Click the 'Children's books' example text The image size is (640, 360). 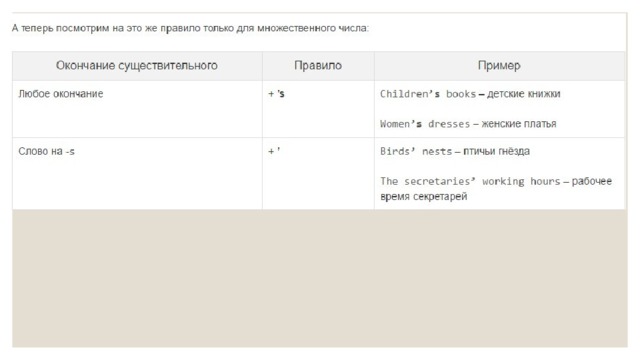(x=428, y=94)
